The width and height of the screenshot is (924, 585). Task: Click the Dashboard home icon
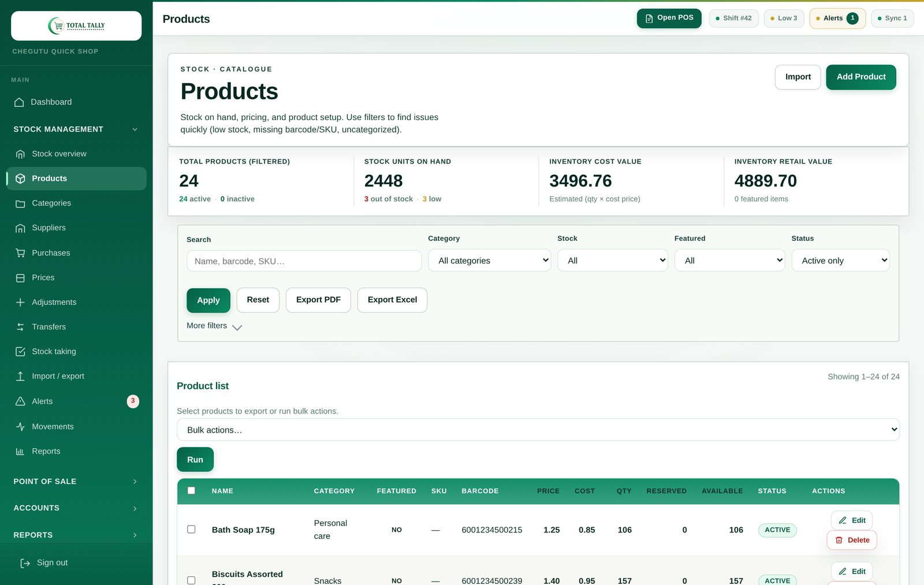pos(19,102)
